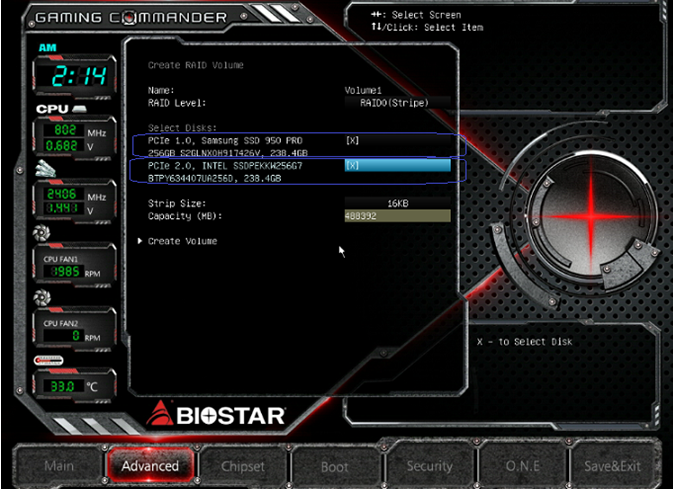The width and height of the screenshot is (673, 491).
Task: Click the Create Volume arrow marker
Action: [140, 241]
